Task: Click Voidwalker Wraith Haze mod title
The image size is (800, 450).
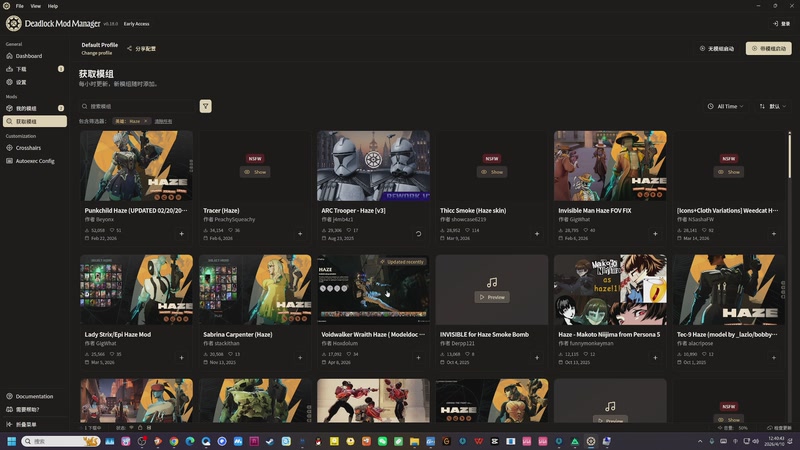Action: [373, 335]
